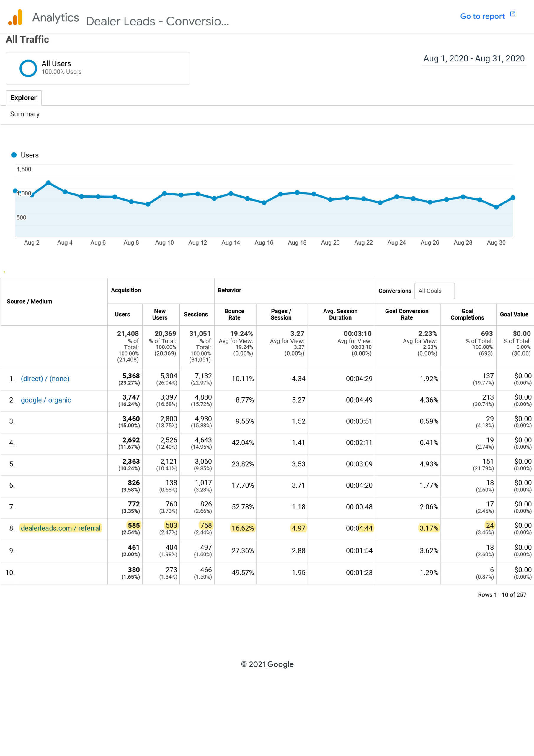Image resolution: width=534 pixels, height=756 pixels.
Task: Click the 4.93% conversion rate in row 5
Action: pyautogui.click(x=429, y=464)
